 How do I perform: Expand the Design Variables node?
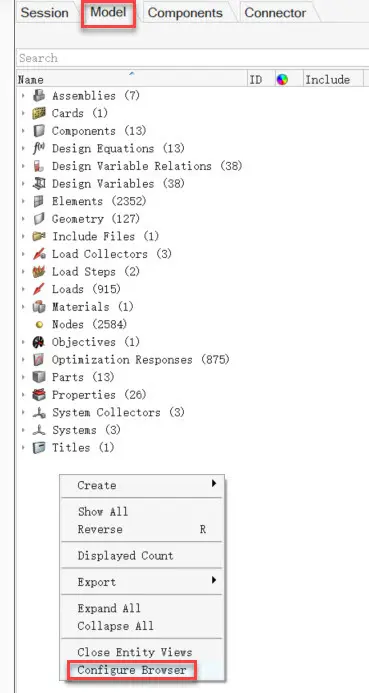click(x=23, y=183)
